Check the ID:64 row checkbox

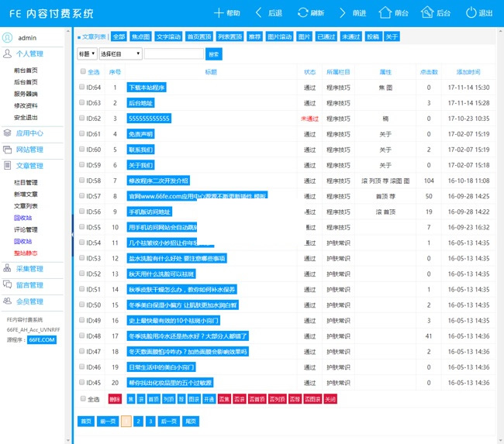pos(82,88)
